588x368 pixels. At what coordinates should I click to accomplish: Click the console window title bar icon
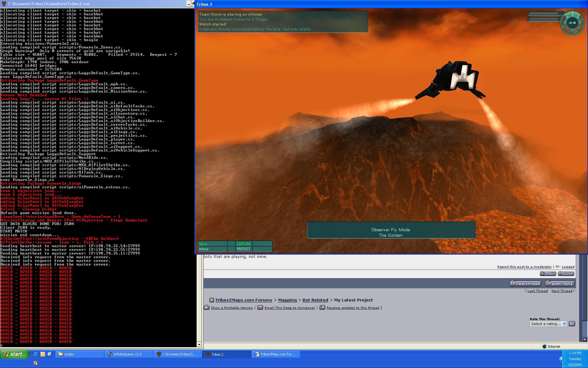click(4, 4)
